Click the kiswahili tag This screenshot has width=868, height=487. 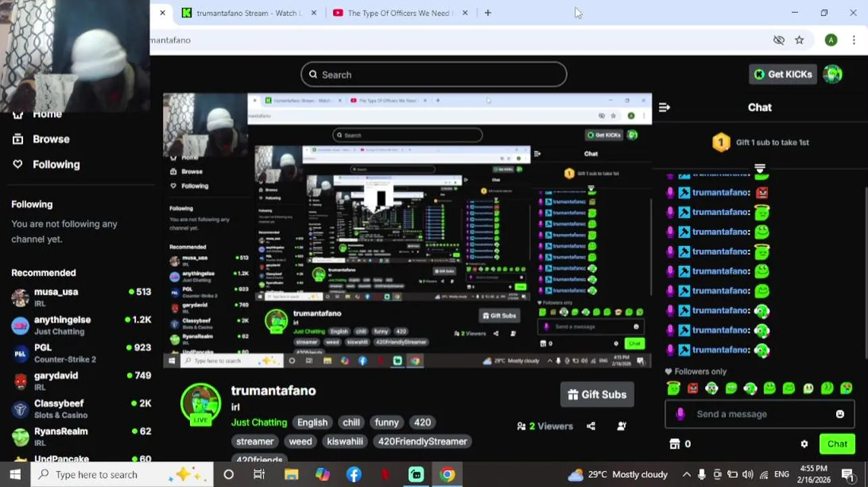pos(345,442)
